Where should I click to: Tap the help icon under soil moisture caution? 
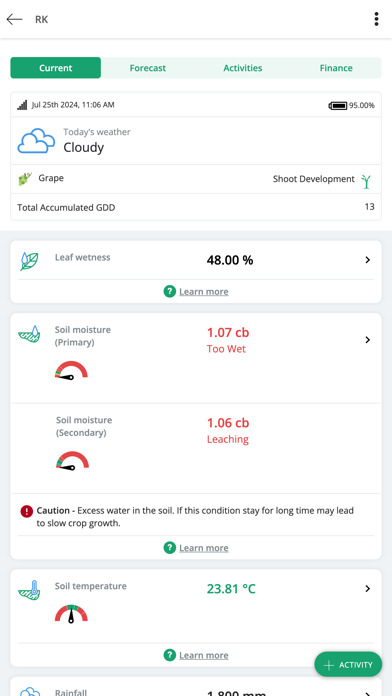click(x=170, y=548)
